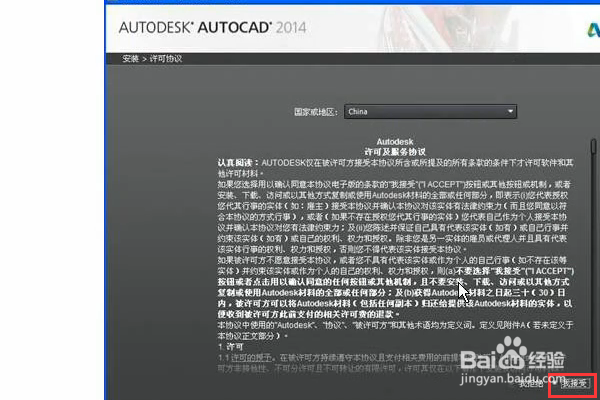Viewport: 600px width, 400px height.
Task: Click the 许可及服务协议 heading text
Action: 395,152
